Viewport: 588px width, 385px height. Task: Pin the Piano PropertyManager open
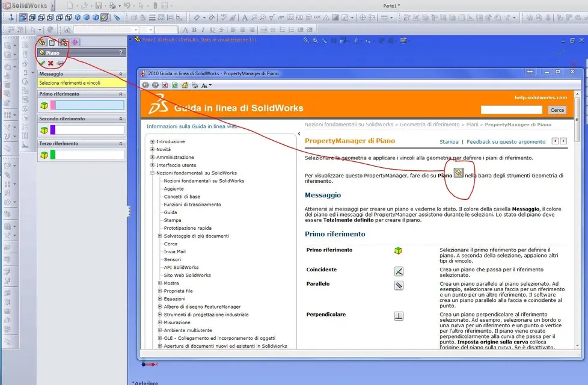[x=60, y=63]
